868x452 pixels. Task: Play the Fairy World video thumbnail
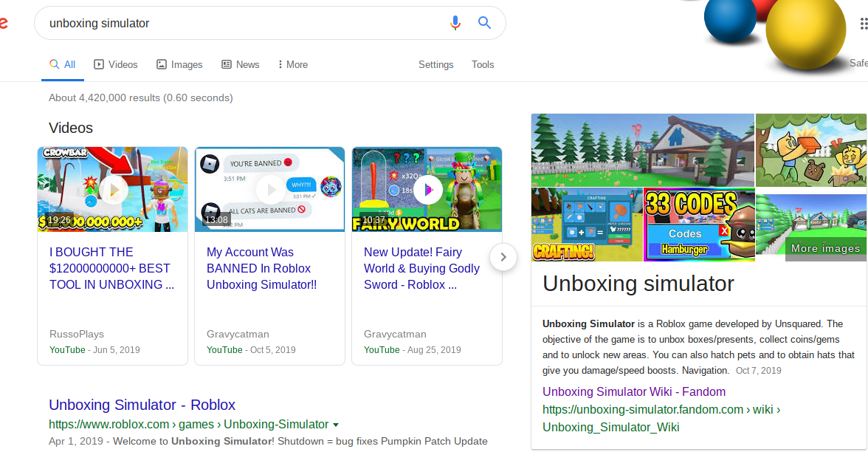(427, 189)
